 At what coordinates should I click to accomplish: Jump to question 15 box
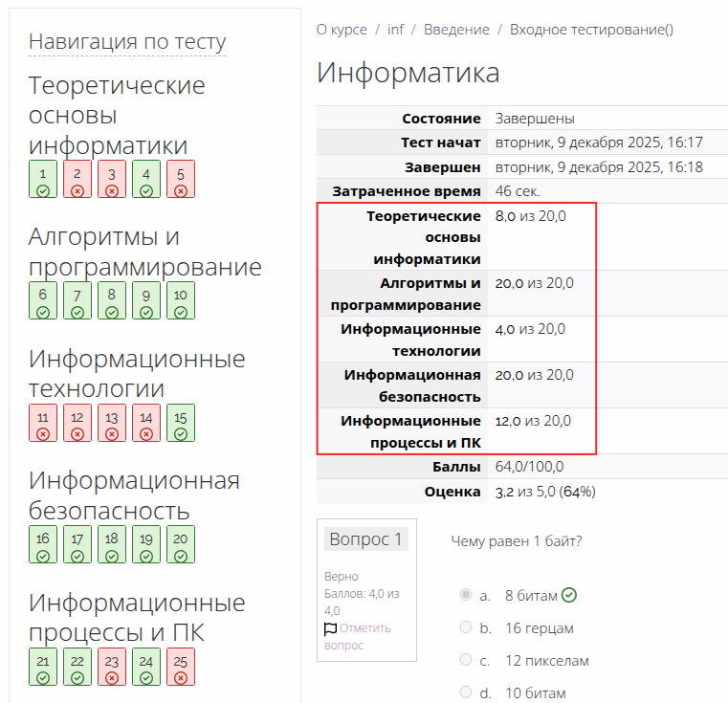(x=181, y=424)
